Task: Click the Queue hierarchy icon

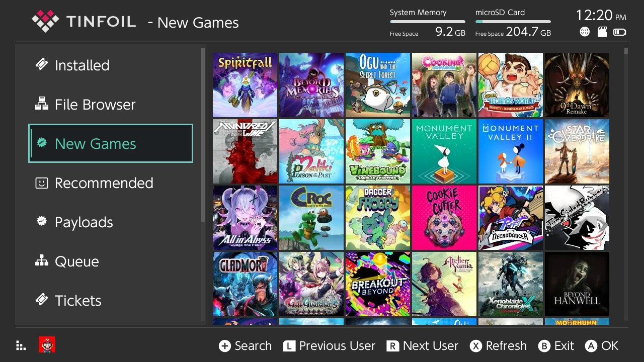Action: pyautogui.click(x=42, y=260)
